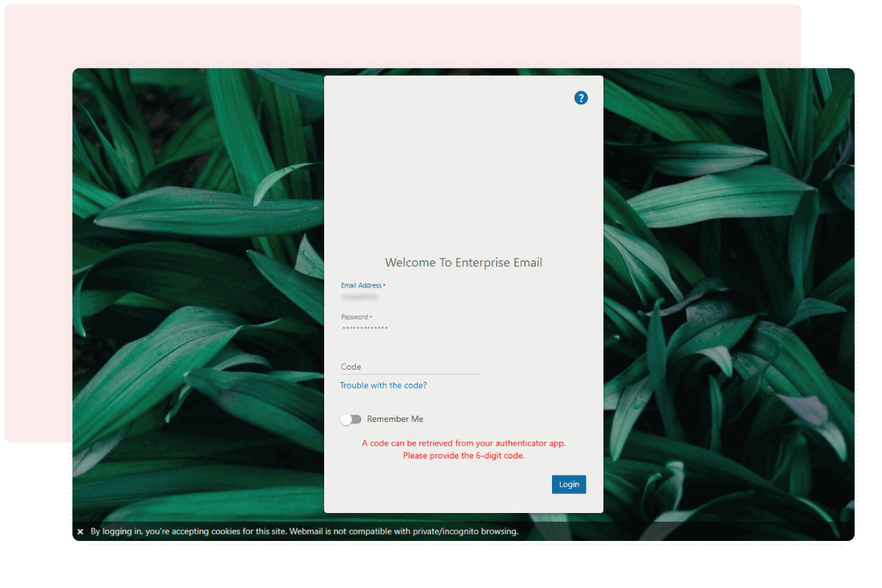Click the 'Remember Me' label text
882x588 pixels.
[395, 419]
